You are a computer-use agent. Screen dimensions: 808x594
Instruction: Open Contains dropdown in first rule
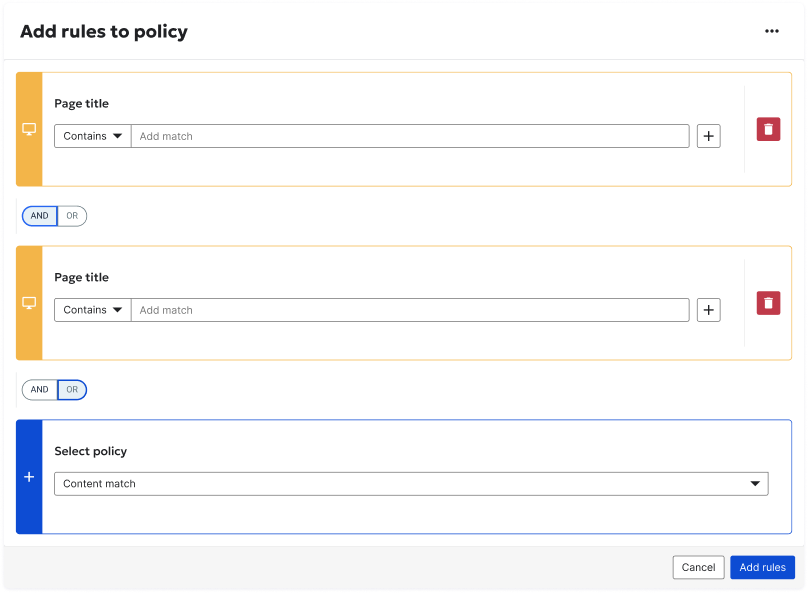click(x=92, y=136)
